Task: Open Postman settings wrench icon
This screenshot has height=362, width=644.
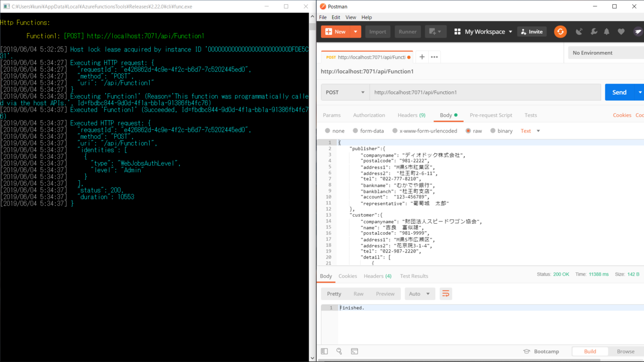Action: [594, 32]
